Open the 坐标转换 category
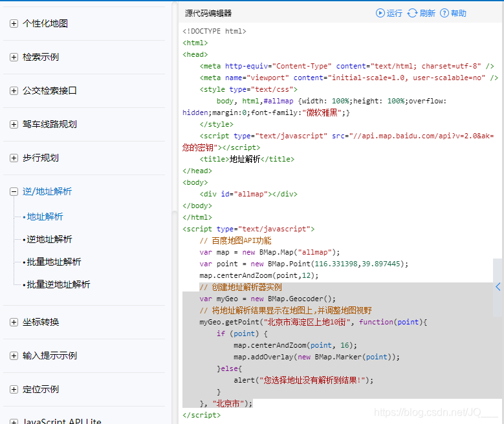The image size is (504, 424). click(x=41, y=322)
